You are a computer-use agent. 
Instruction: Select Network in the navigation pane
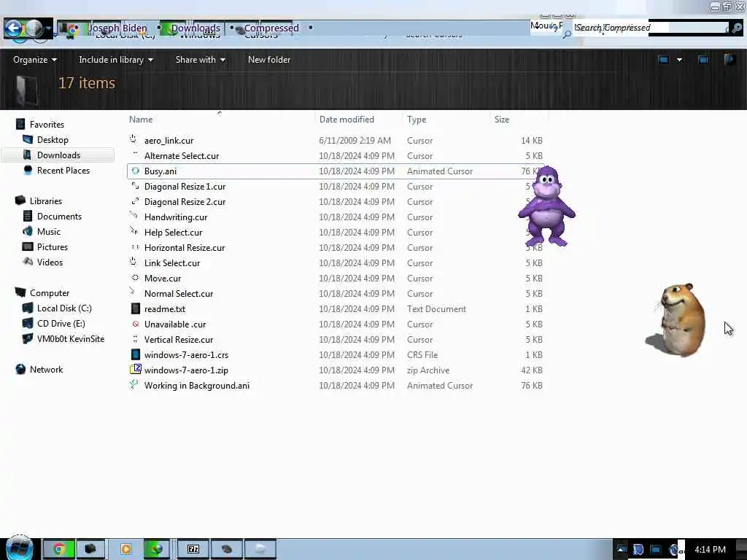46,370
